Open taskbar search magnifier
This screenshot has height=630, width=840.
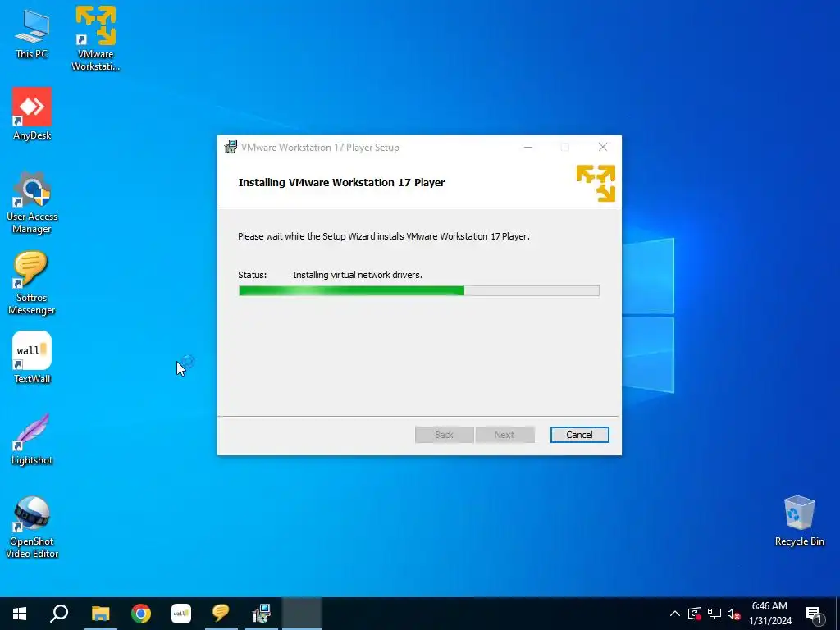coord(59,614)
